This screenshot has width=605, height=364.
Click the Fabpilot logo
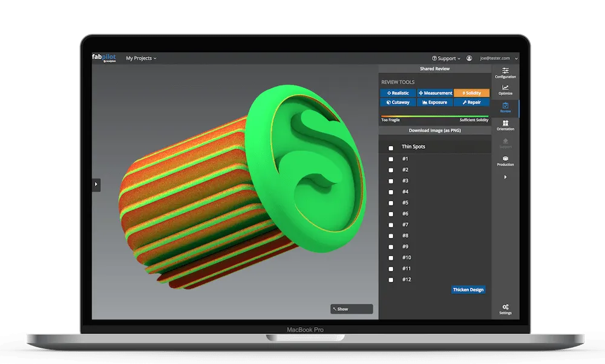(105, 58)
